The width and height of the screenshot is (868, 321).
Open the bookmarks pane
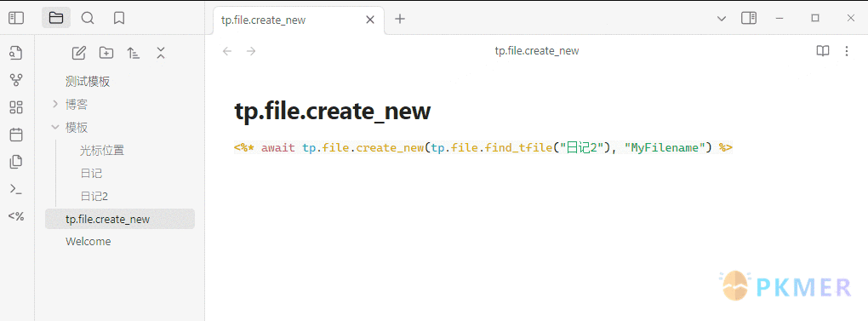pos(119,18)
